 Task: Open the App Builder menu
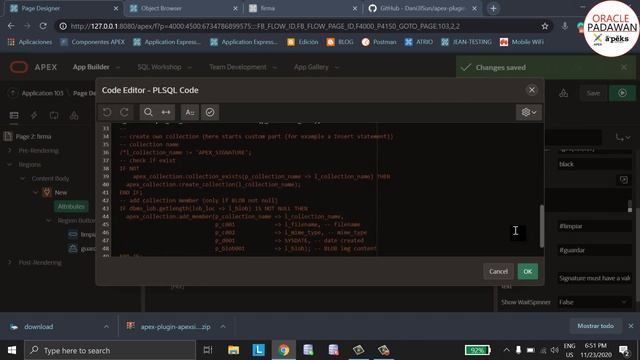(x=96, y=67)
